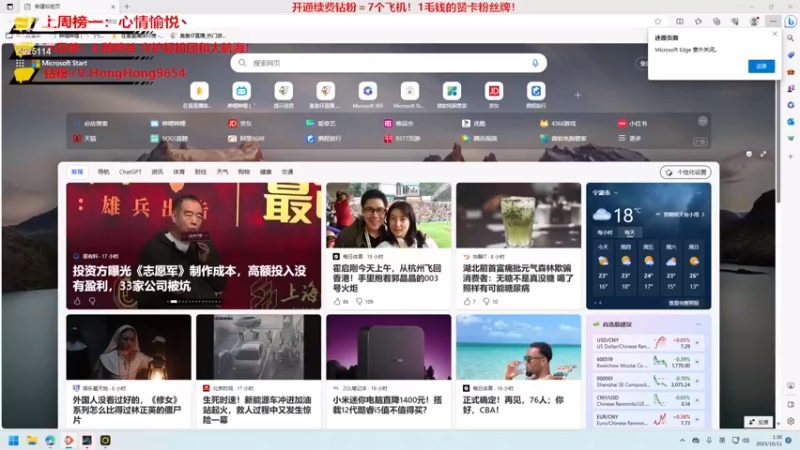Viewport: 800px width, 450px height.
Task: Open sidebar Microsoft 365 icon
Action: (791, 105)
